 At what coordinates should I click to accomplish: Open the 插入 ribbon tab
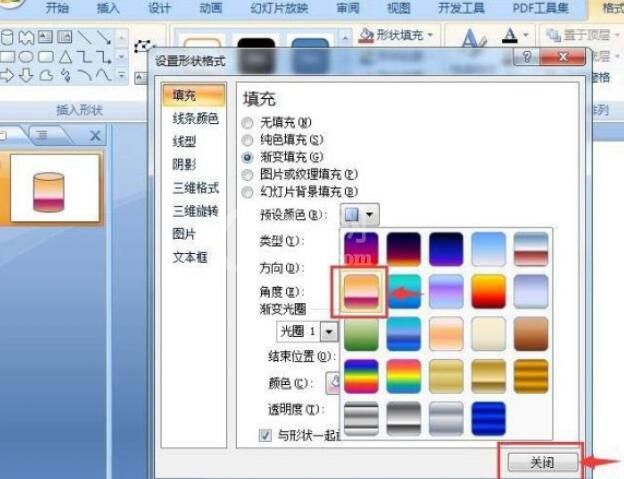[108, 8]
